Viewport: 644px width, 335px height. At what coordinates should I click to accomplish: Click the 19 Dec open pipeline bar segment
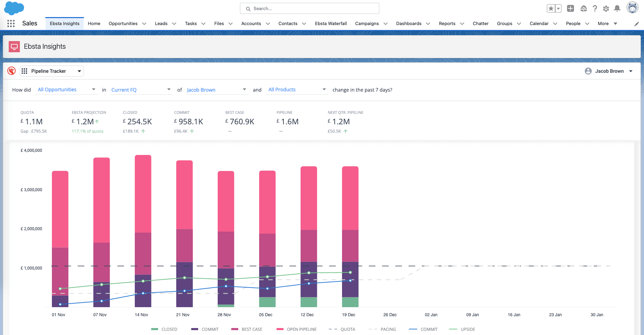[350, 198]
